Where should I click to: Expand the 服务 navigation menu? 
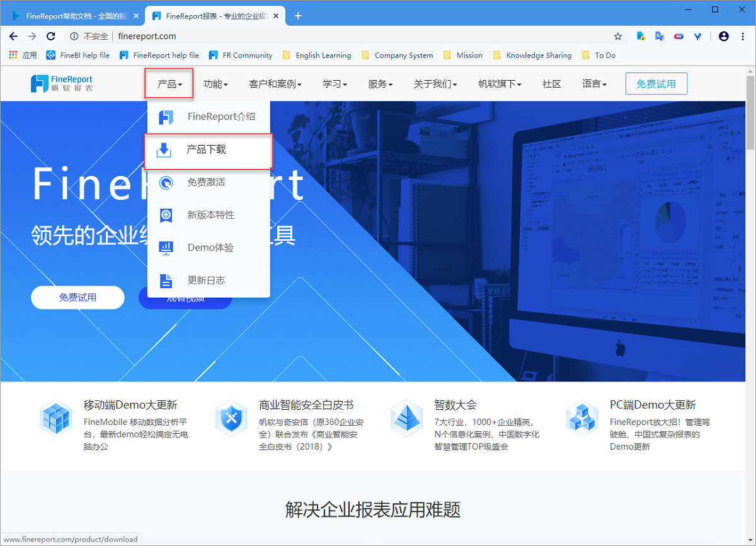pos(381,84)
